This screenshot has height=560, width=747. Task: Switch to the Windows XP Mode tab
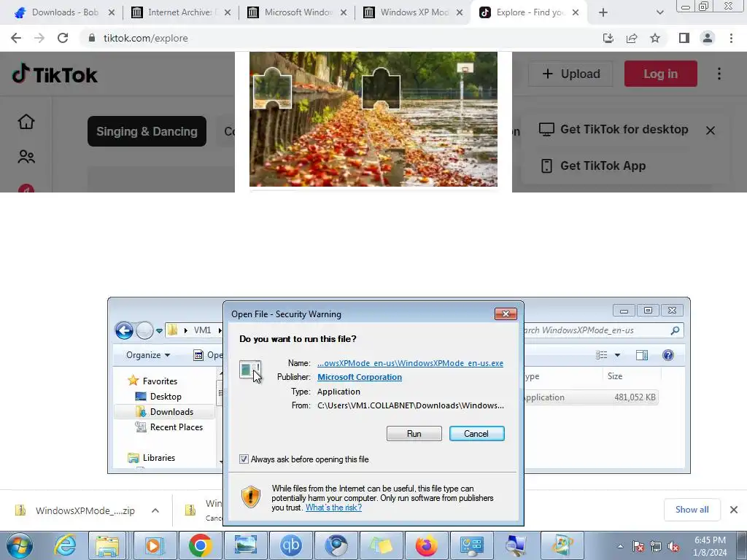[x=414, y=12]
